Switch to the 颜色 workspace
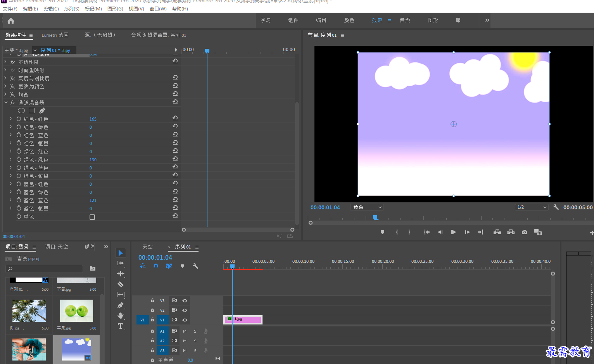 349,20
